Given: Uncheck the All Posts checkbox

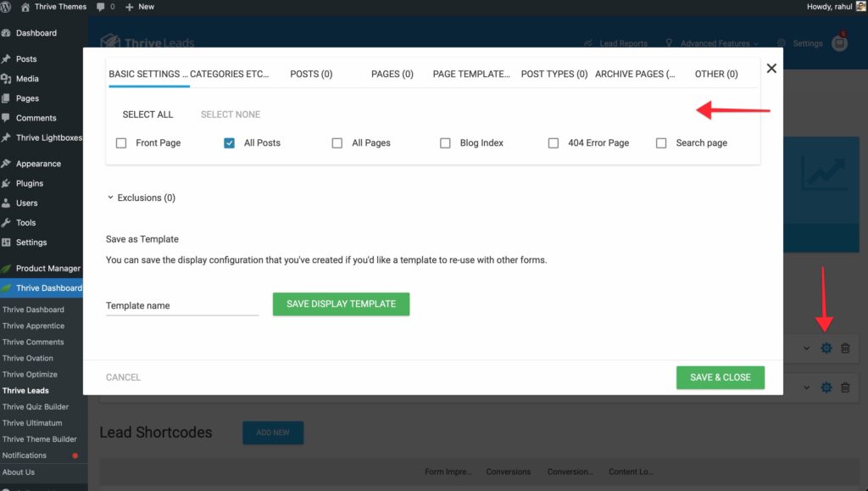Looking at the screenshot, I should (230, 143).
